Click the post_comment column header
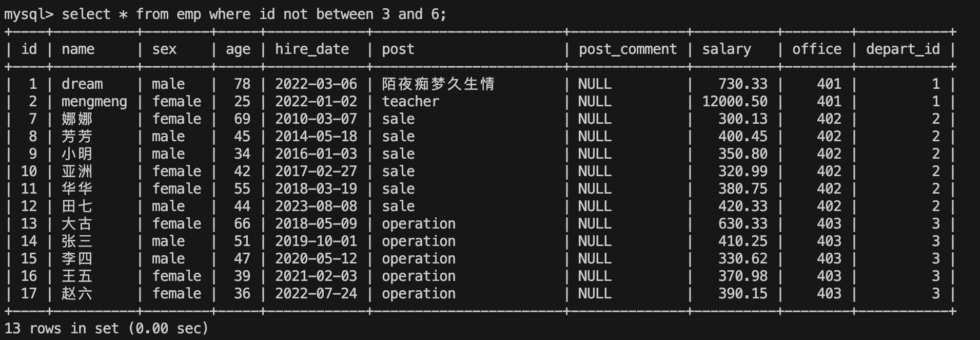The image size is (980, 340). 628,49
